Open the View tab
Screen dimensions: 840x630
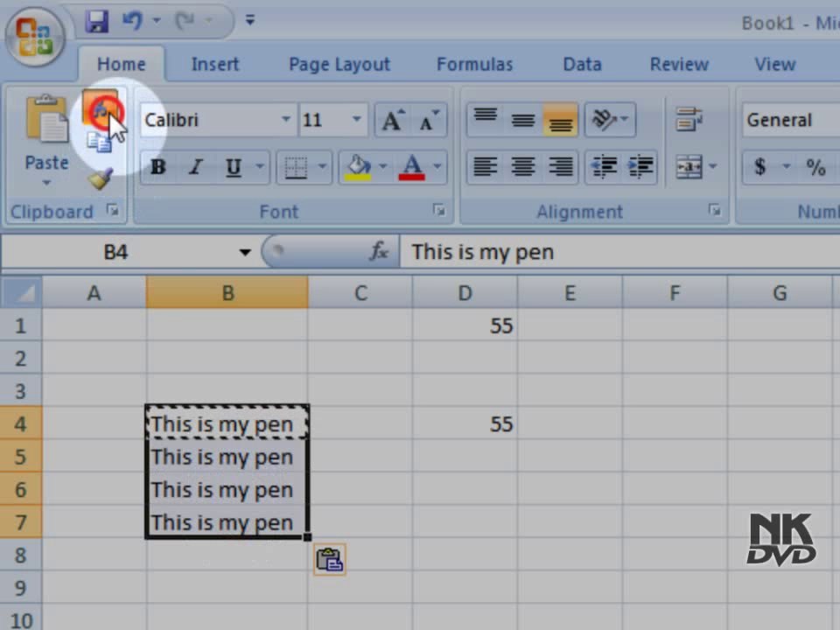point(774,64)
